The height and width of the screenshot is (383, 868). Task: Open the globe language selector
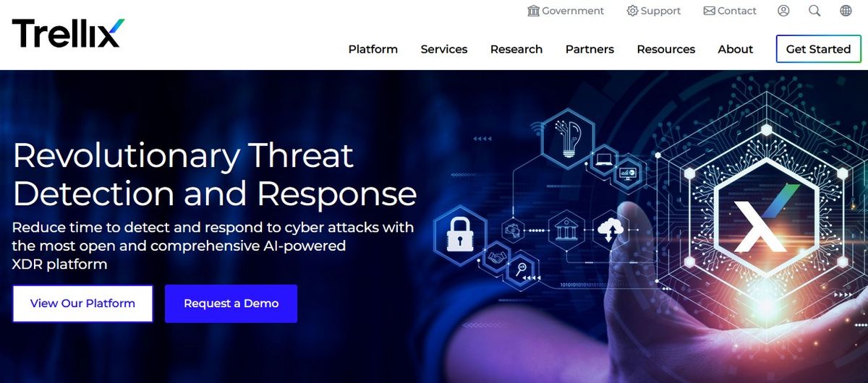(846, 11)
